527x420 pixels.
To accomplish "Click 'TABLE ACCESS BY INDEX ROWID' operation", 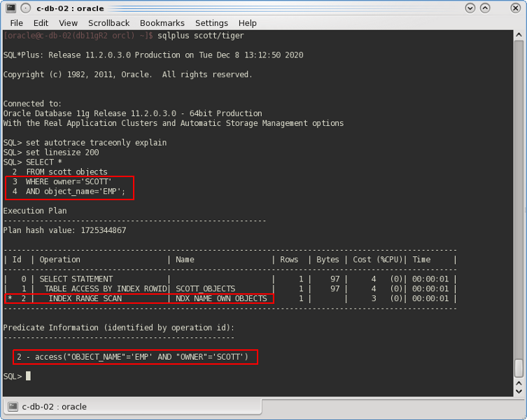I will (x=106, y=289).
